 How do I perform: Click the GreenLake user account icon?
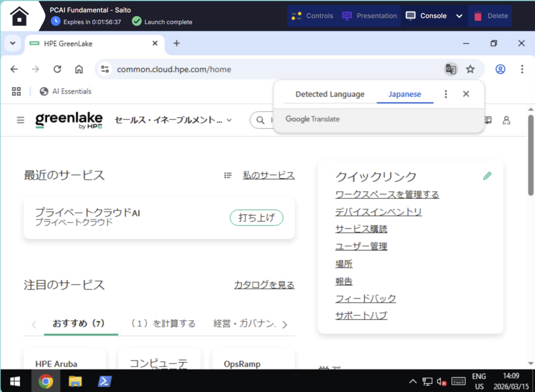pyautogui.click(x=506, y=120)
